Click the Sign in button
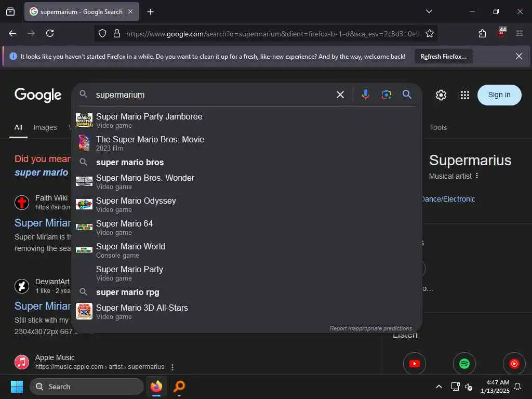532x399 pixels. [x=499, y=95]
